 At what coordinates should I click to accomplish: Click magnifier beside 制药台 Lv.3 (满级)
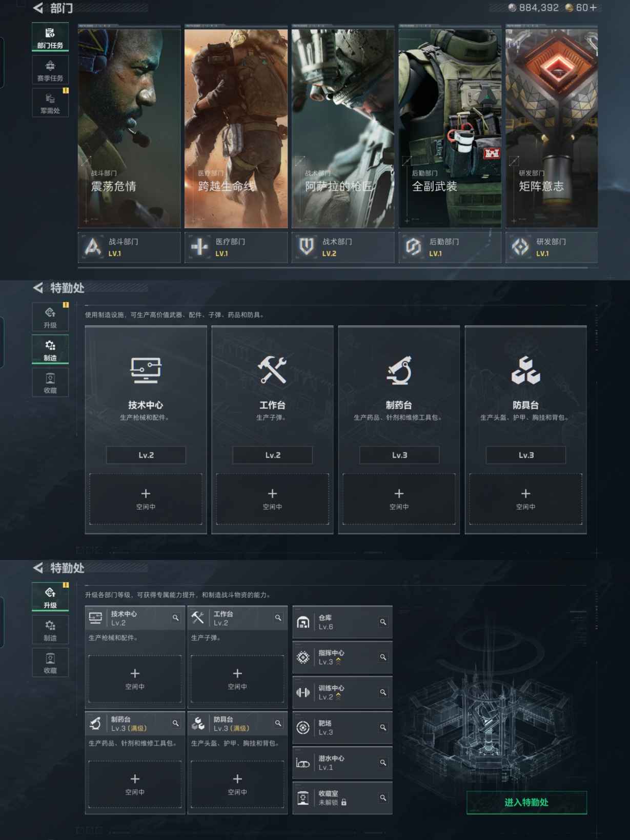click(x=175, y=723)
